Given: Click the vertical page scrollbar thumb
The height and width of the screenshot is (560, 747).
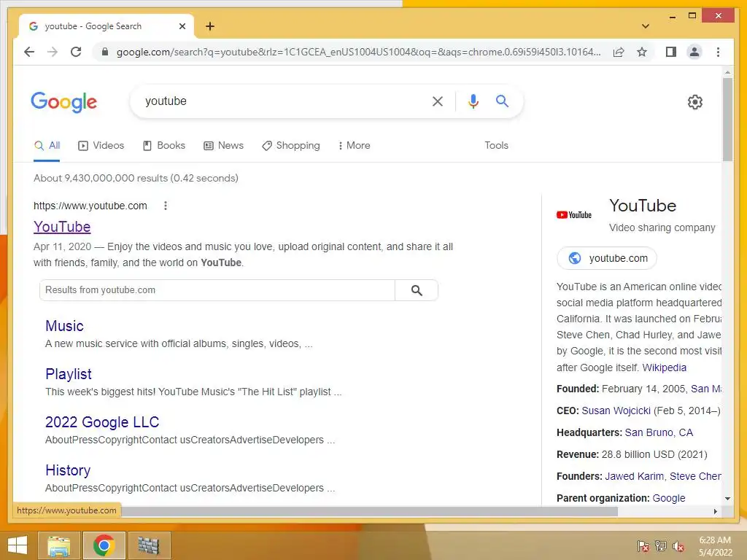Looking at the screenshot, I should [727, 119].
